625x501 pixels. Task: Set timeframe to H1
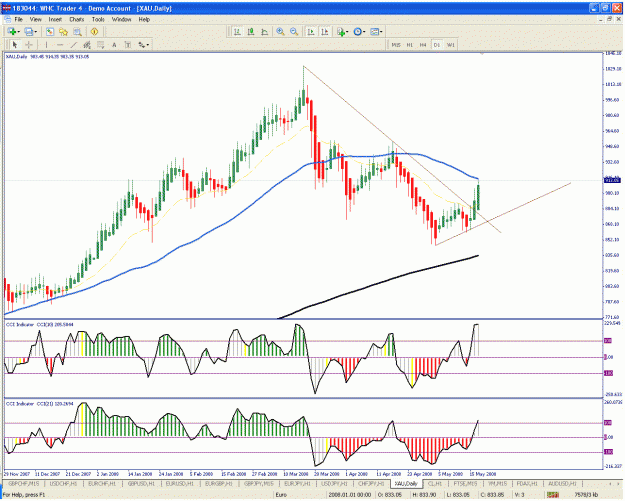(409, 45)
